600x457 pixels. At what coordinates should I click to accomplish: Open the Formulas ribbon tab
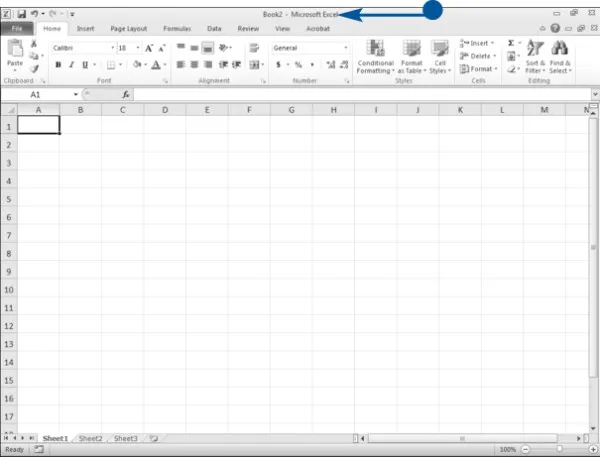click(x=177, y=30)
